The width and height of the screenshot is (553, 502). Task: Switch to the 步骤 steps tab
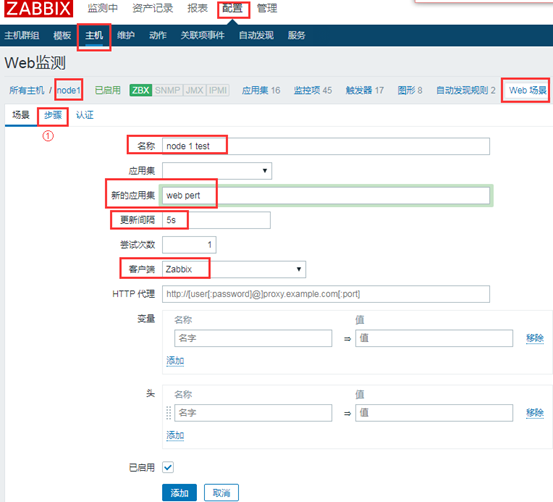click(x=53, y=115)
